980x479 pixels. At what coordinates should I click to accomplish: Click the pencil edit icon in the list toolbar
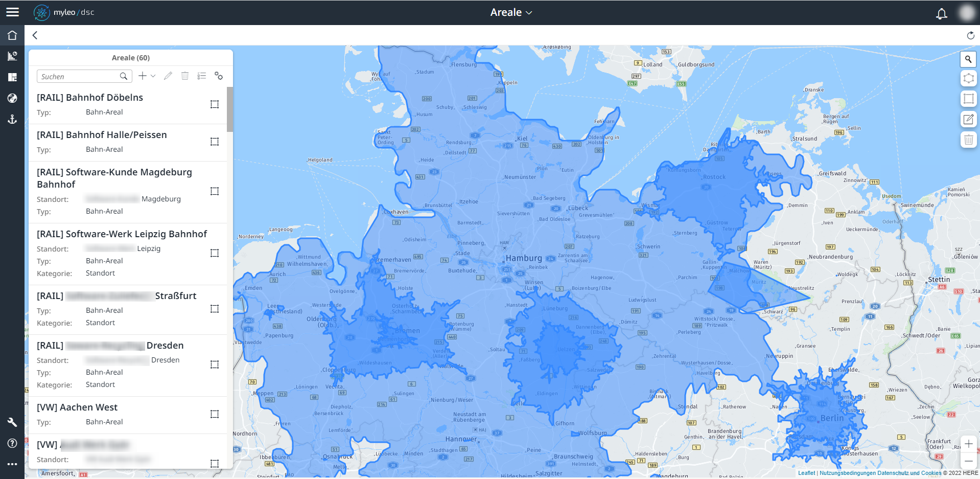[168, 76]
